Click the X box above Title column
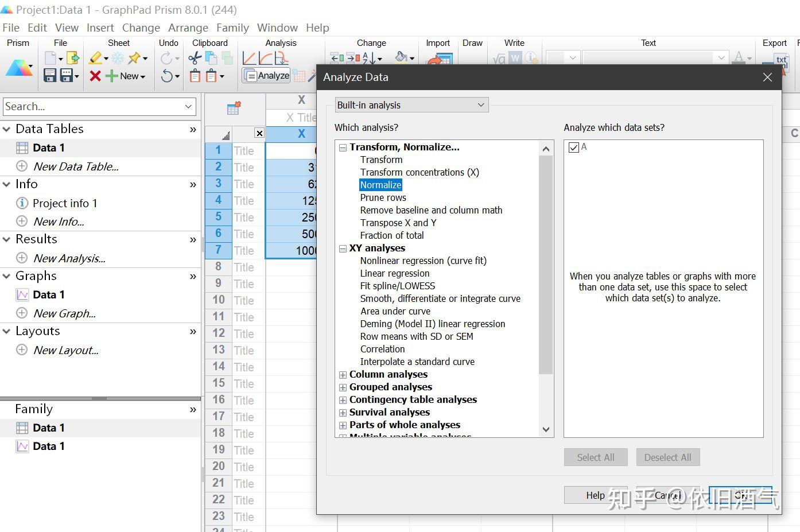 click(x=259, y=133)
